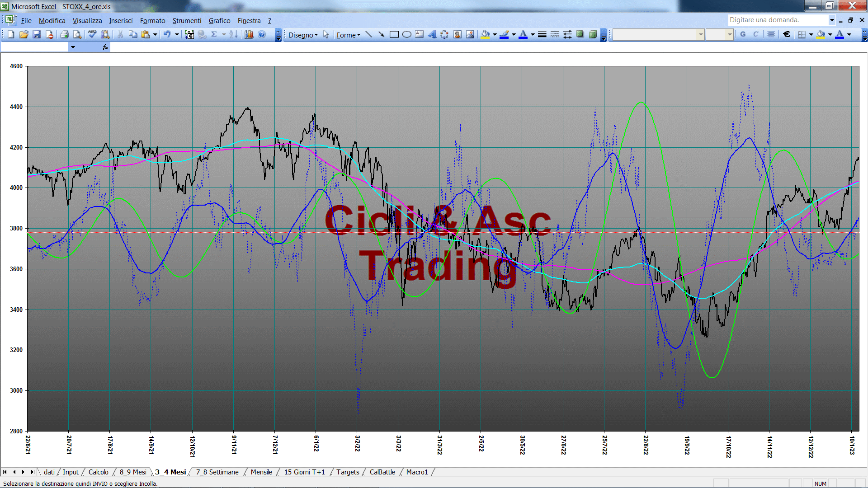The width and height of the screenshot is (868, 488).
Task: Select the Line drawing tool
Action: [x=368, y=34]
